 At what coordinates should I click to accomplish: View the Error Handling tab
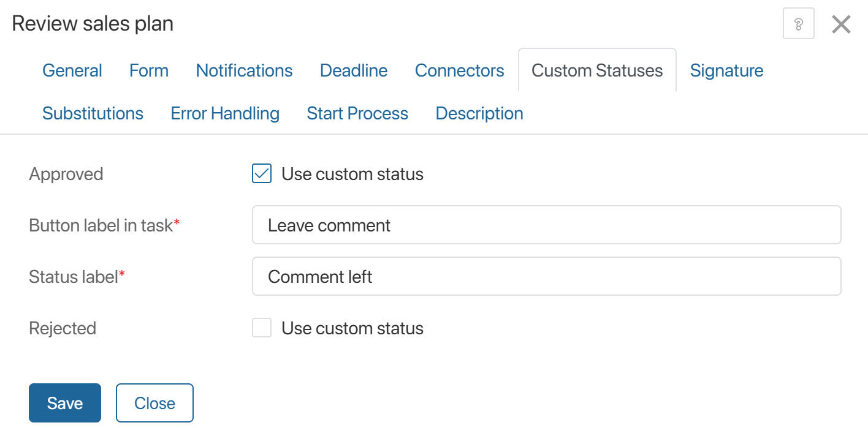pos(225,113)
